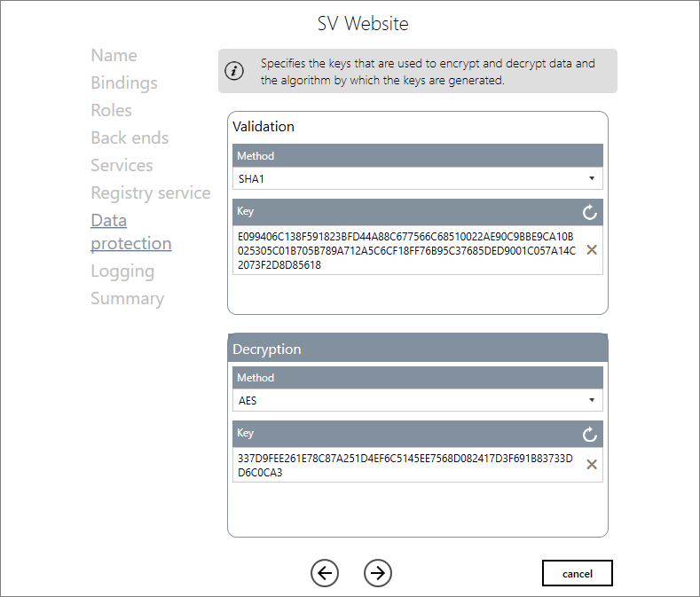Click the info icon in the description banner

point(234,72)
